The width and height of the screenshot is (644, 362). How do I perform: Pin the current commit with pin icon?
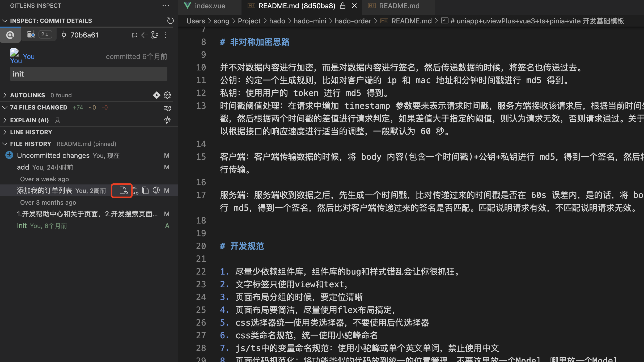click(x=134, y=35)
